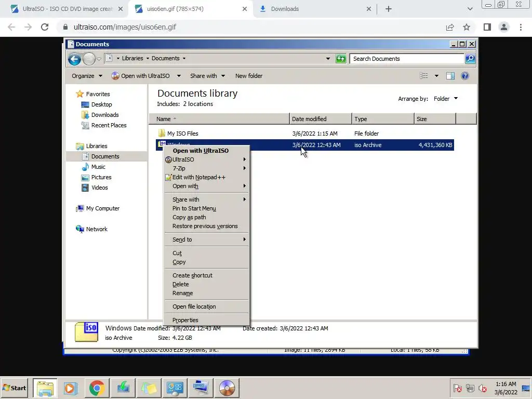
Task: Click the search magnifier icon in Documents window
Action: pos(470,59)
